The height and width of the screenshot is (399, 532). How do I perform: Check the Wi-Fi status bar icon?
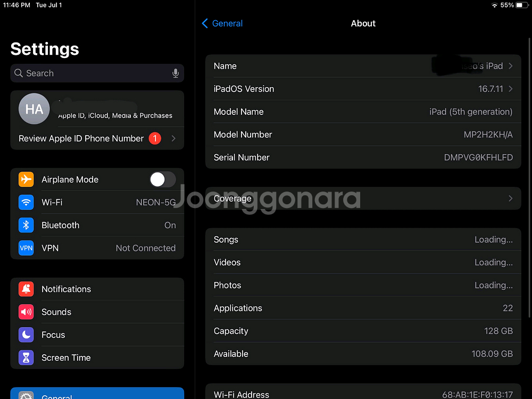pyautogui.click(x=495, y=5)
